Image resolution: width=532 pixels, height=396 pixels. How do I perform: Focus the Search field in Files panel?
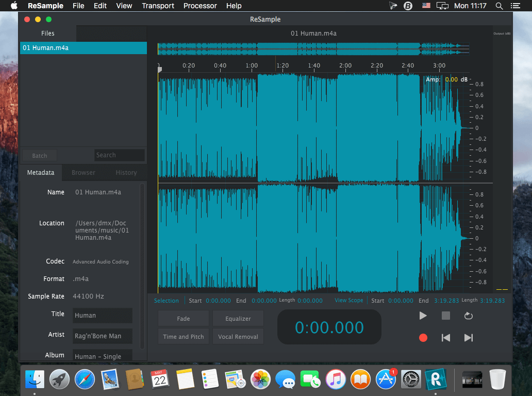[120, 155]
